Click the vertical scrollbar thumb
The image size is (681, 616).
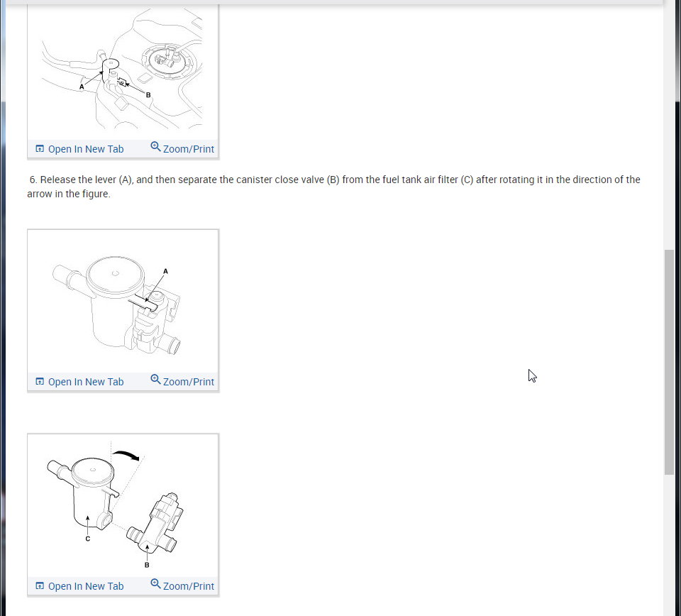pos(669,363)
